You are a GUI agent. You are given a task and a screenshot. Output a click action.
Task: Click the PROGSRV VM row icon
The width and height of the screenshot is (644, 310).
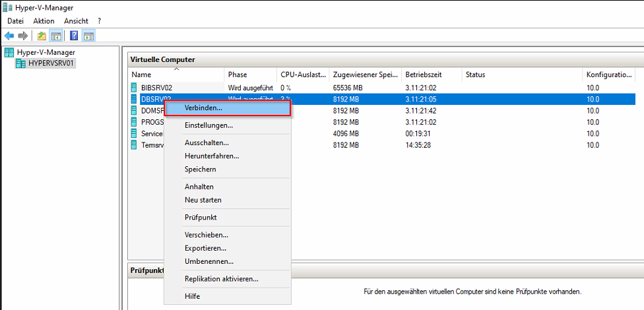coord(133,122)
